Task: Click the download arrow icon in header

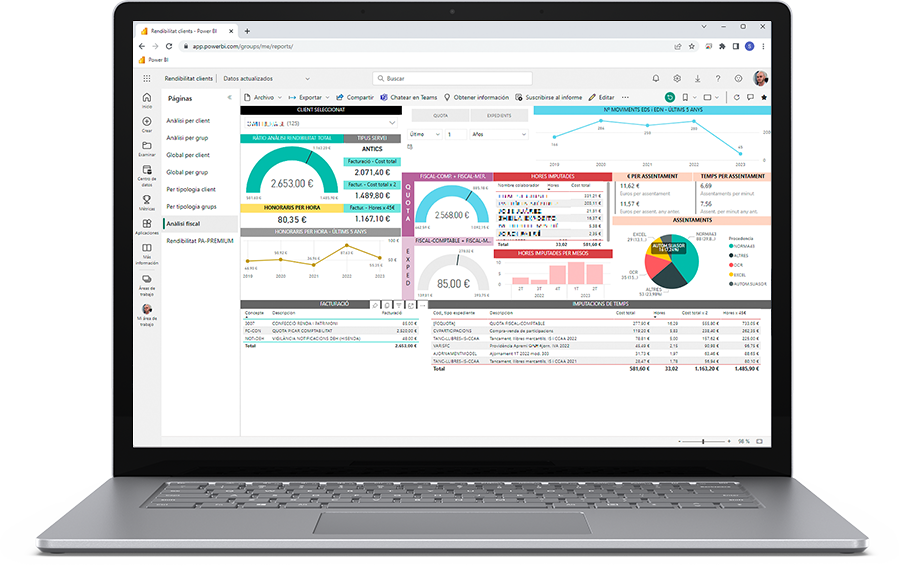Action: point(697,78)
